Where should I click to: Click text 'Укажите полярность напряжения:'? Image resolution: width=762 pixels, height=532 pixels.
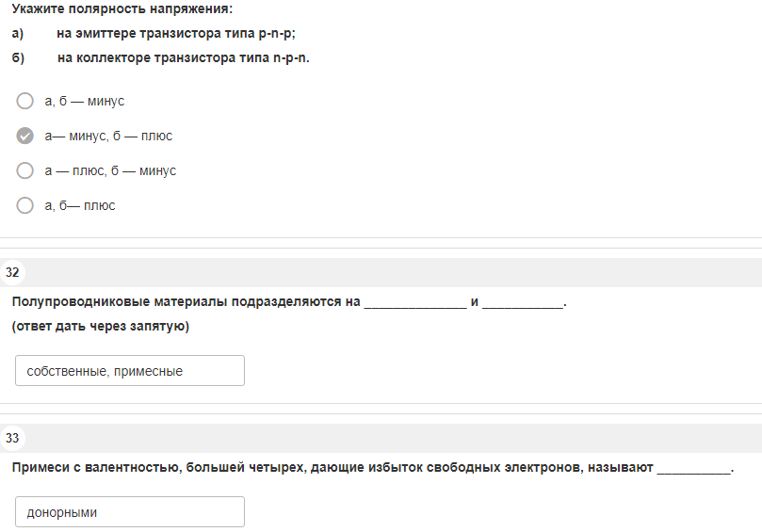click(x=122, y=8)
